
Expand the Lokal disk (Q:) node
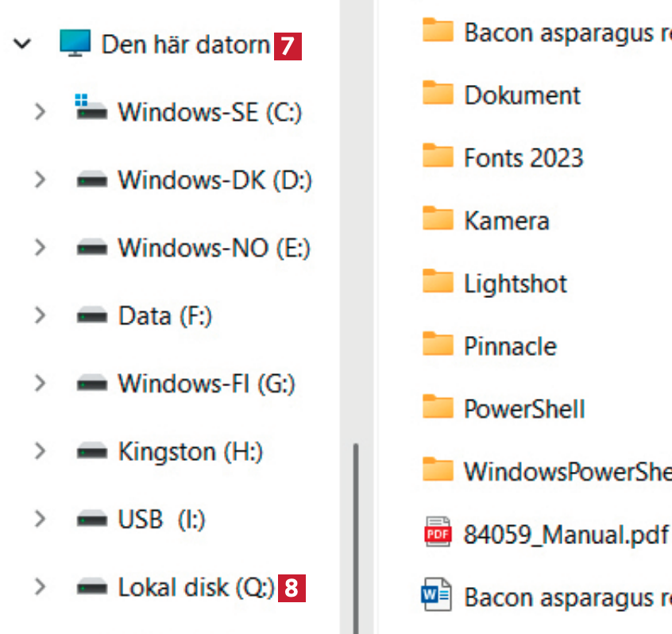(x=40, y=588)
